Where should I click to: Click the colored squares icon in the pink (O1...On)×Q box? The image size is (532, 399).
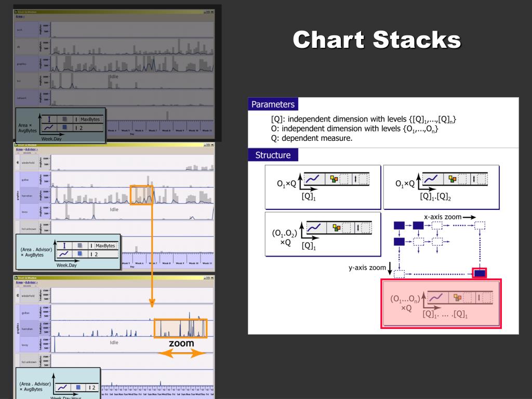pyautogui.click(x=457, y=298)
